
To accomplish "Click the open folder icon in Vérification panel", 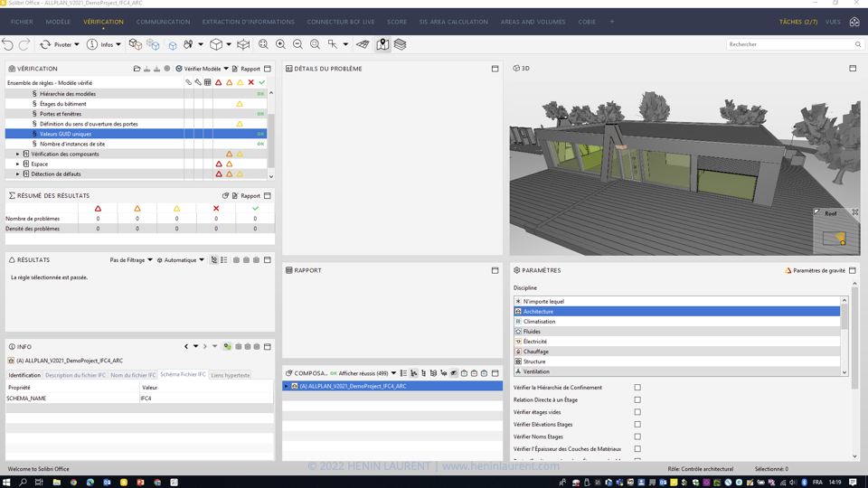I will click(137, 69).
